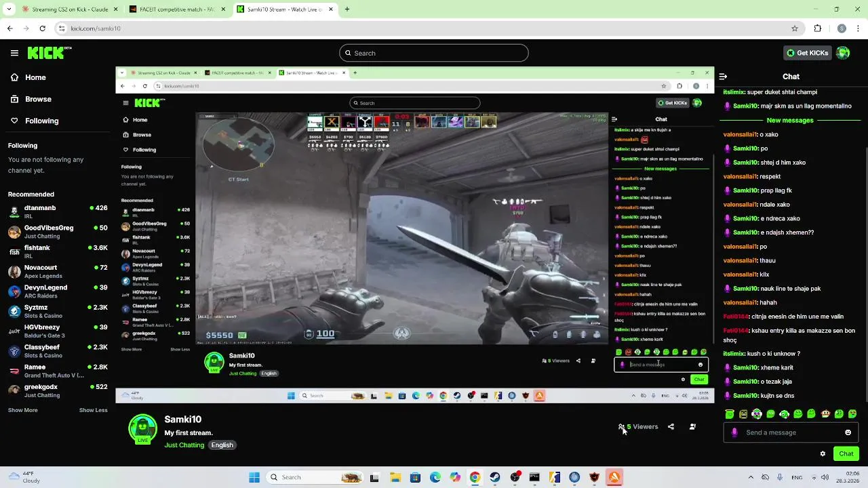Open the user avatar next to Get KICKs
Screen dimensions: 868x488
click(843, 53)
